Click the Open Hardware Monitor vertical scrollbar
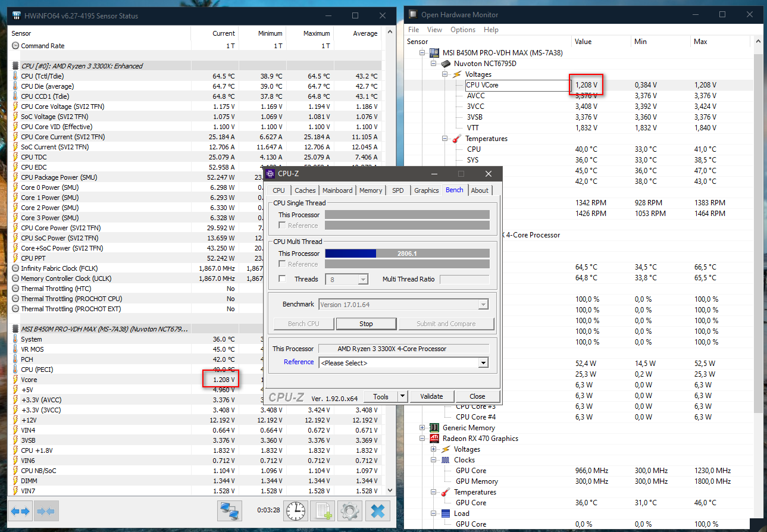The image size is (767, 532). (x=758, y=282)
